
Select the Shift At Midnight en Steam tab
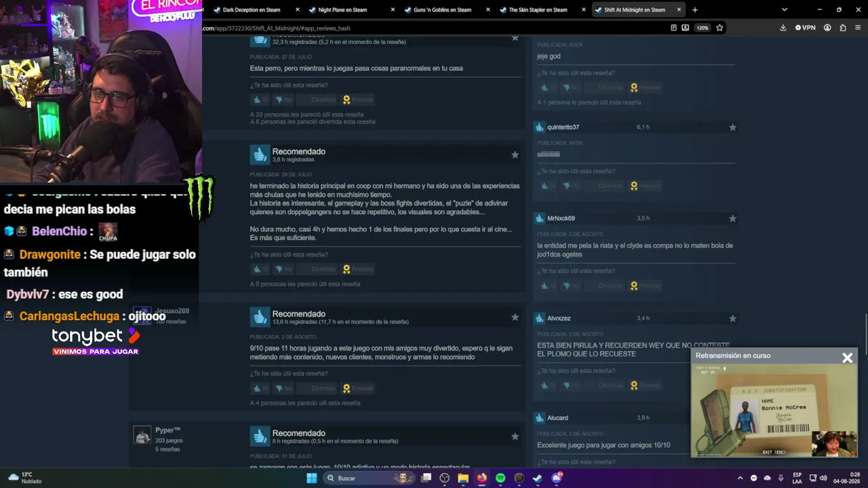tap(637, 9)
